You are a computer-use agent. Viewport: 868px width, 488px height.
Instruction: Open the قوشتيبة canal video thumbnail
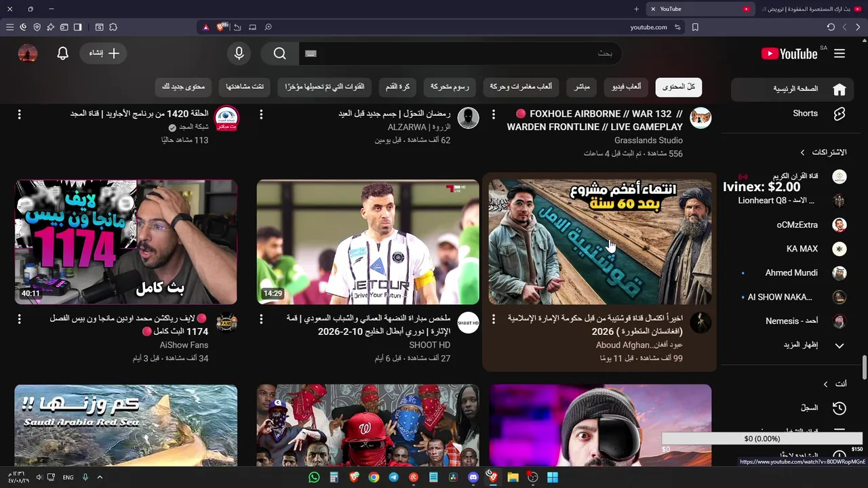tap(599, 242)
